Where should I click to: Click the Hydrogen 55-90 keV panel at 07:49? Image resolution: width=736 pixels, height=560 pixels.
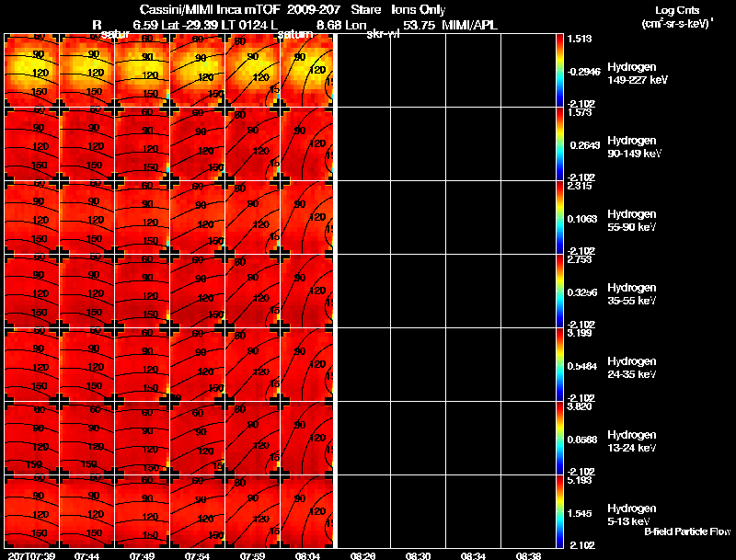coord(143,218)
